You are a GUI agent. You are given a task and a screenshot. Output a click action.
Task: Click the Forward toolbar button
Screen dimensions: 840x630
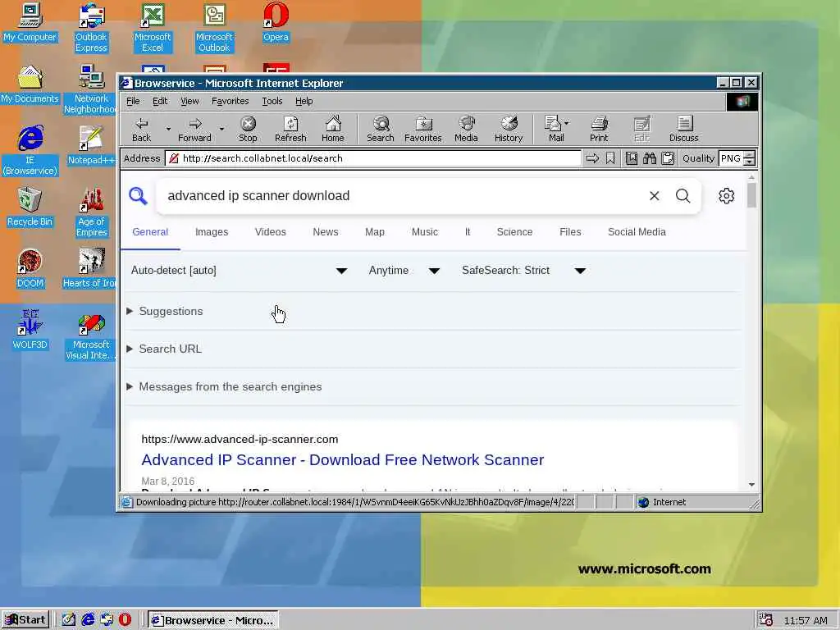(194, 130)
